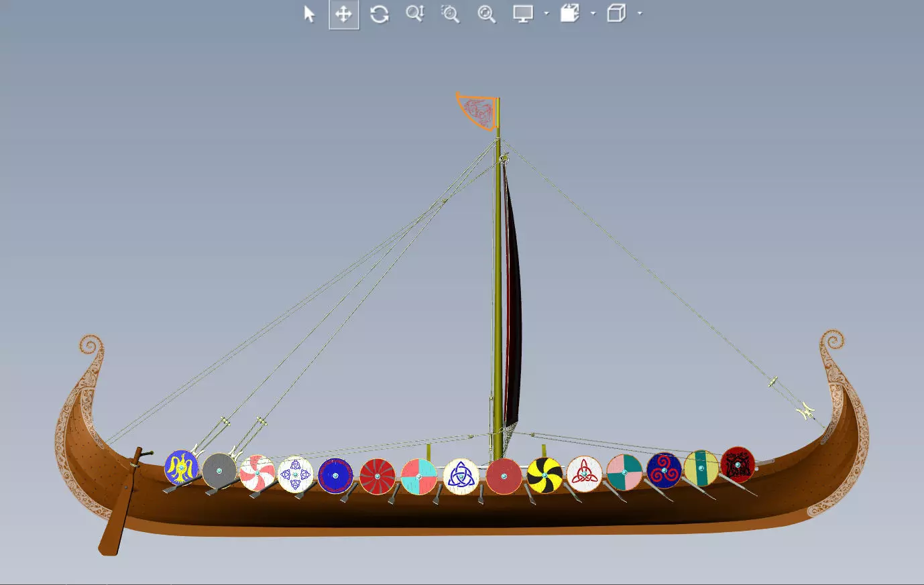Select the plain gray shield
Image resolution: width=924 pixels, height=585 pixels.
[x=219, y=471]
